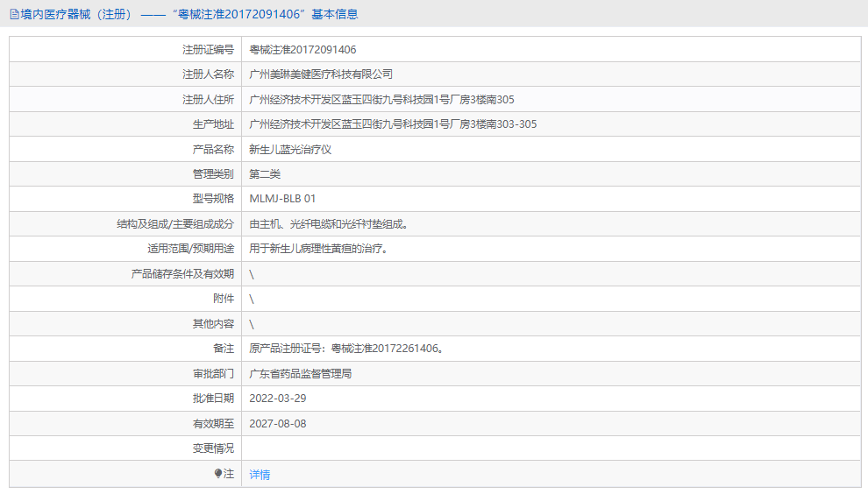Click the 注册证编号 label
868x494 pixels.
coord(208,50)
